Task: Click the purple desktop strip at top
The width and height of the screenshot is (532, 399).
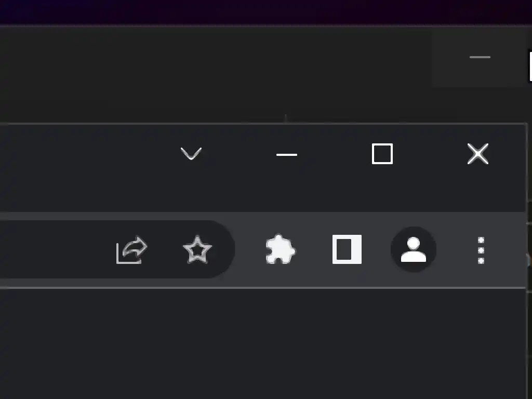Action: [x=266, y=12]
